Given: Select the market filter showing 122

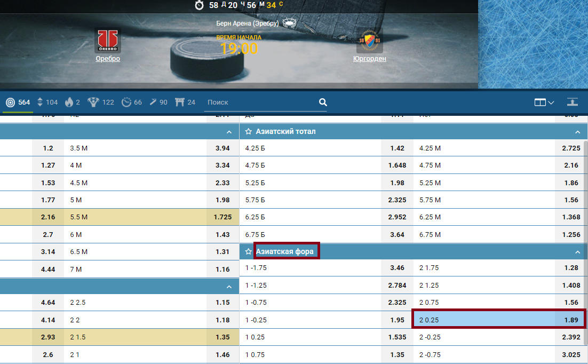Looking at the screenshot, I should pos(101,102).
